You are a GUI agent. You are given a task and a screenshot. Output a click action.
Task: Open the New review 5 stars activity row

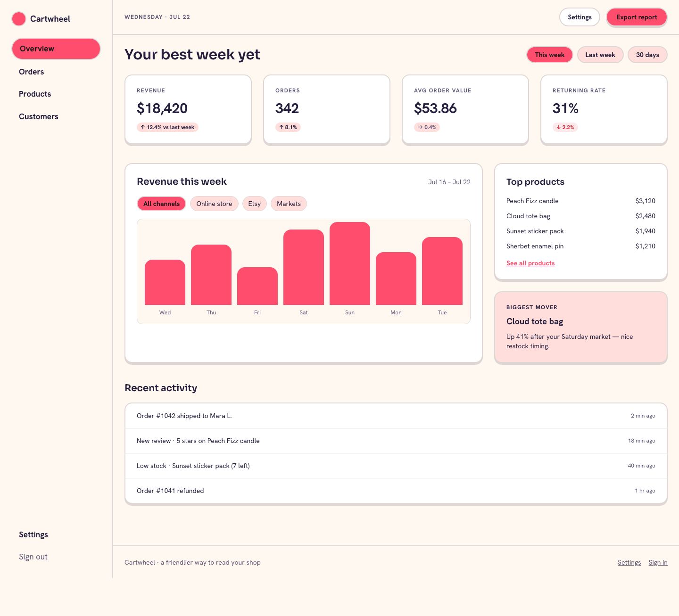click(396, 441)
